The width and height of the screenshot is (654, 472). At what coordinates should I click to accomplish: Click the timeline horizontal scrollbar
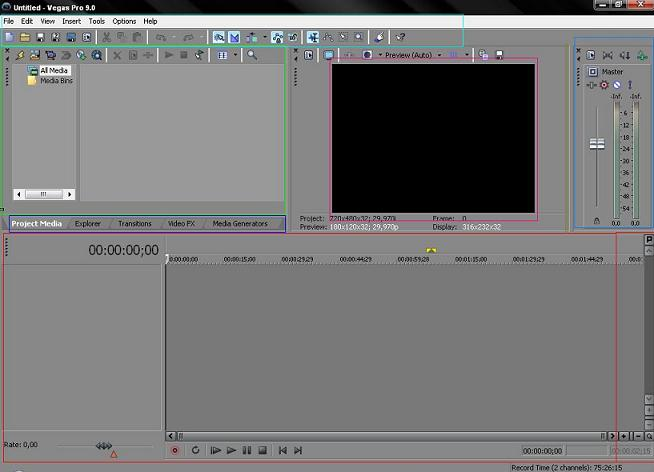coord(391,436)
